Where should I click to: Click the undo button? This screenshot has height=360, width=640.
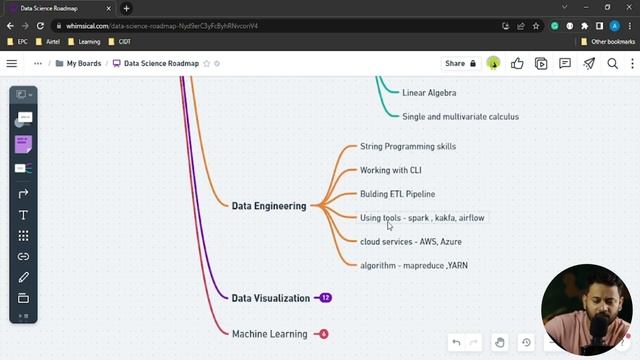(x=456, y=343)
